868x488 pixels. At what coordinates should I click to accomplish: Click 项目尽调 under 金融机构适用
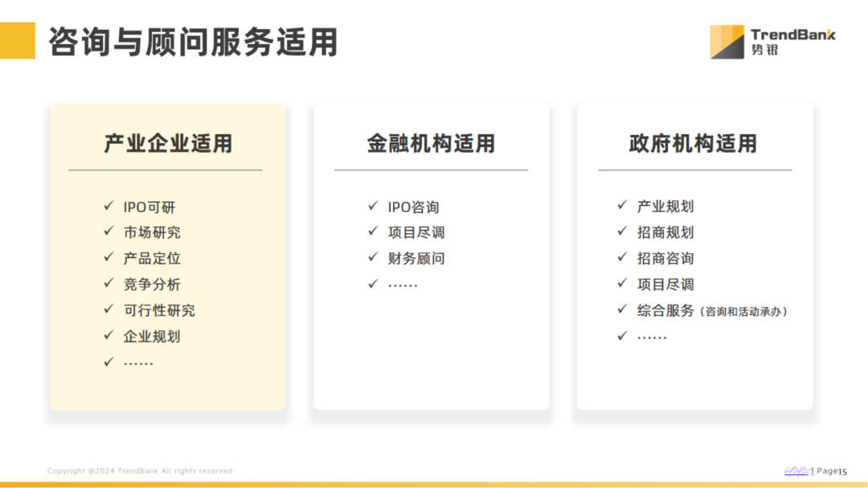point(416,233)
